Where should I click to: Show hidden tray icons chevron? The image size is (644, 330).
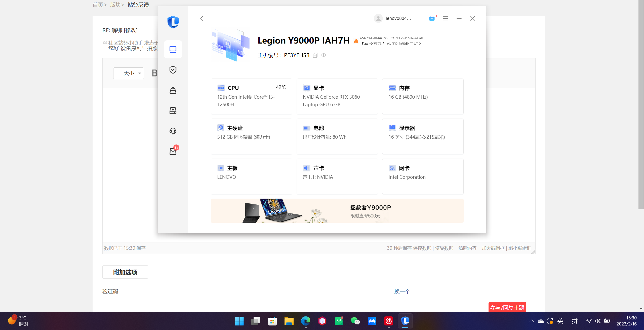coord(532,321)
